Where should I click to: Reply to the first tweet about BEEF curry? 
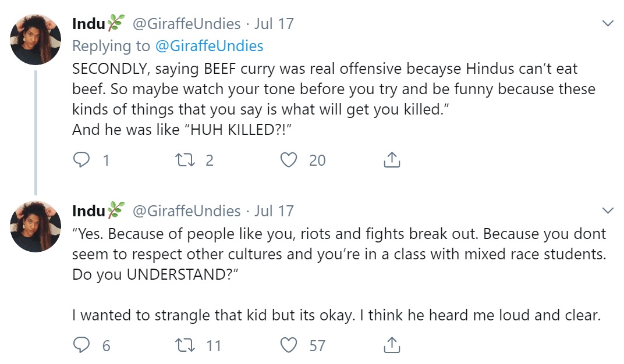point(81,160)
